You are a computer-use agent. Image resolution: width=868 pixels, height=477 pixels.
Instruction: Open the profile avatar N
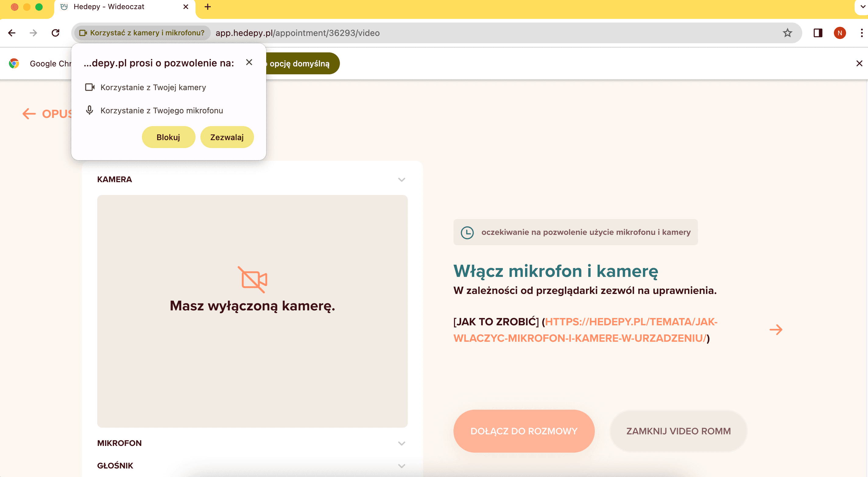click(840, 33)
